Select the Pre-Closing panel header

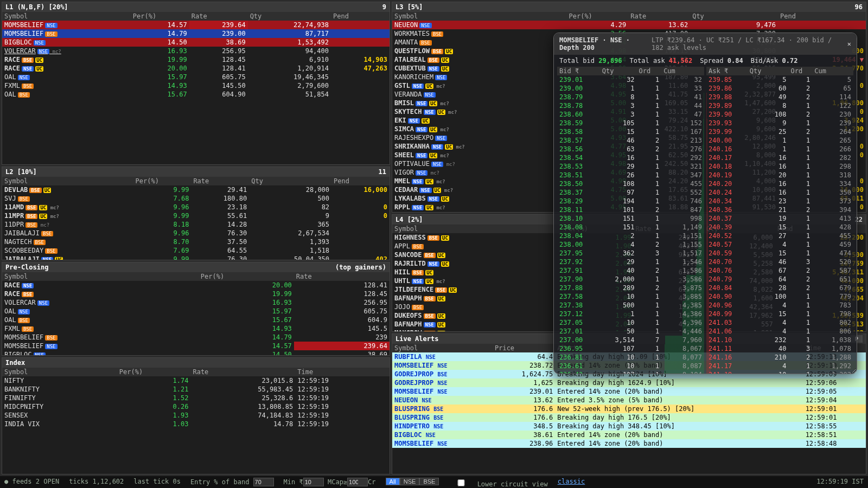tap(196, 267)
